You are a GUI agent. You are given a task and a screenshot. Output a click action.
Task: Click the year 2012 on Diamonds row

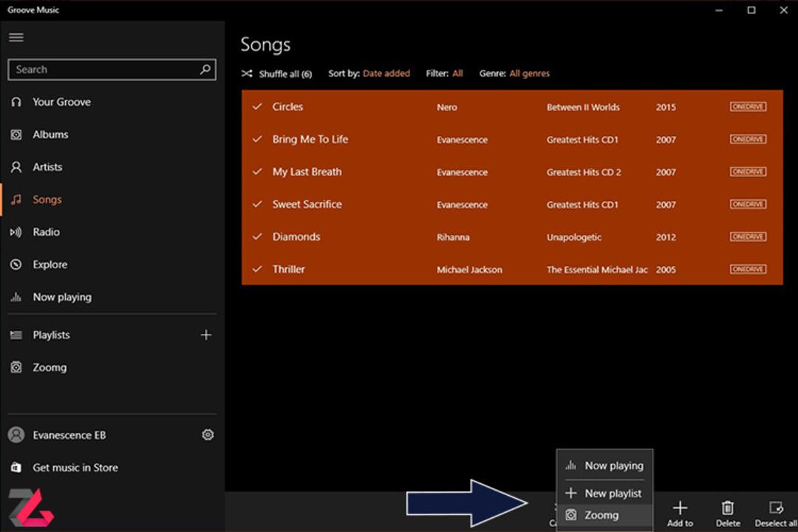[666, 237]
